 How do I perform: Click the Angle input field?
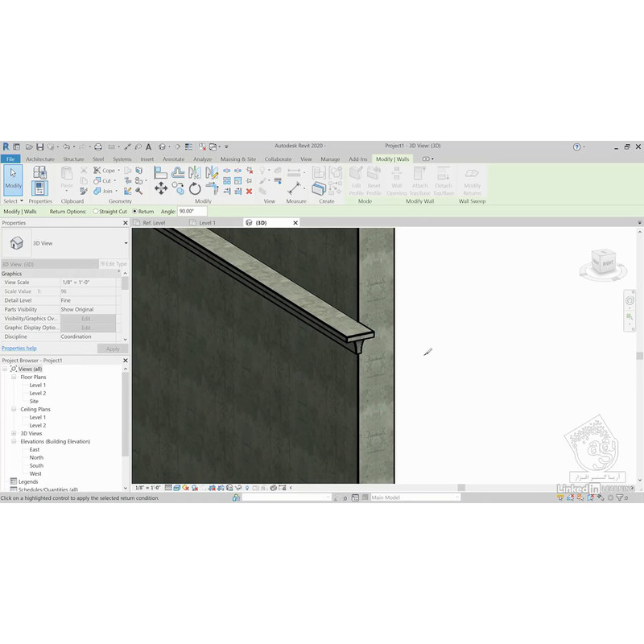click(x=192, y=212)
